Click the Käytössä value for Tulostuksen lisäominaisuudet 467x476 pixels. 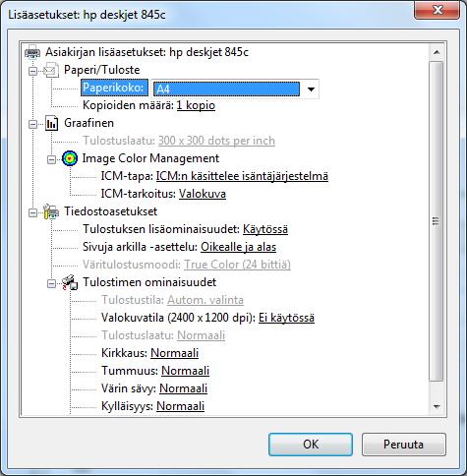tap(265, 229)
